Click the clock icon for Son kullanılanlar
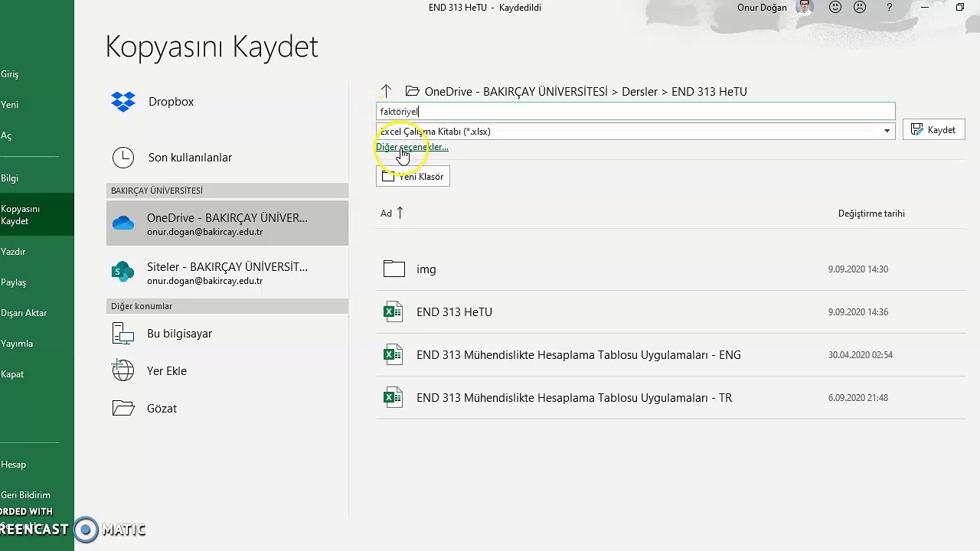Image resolution: width=980 pixels, height=551 pixels. pyautogui.click(x=123, y=158)
